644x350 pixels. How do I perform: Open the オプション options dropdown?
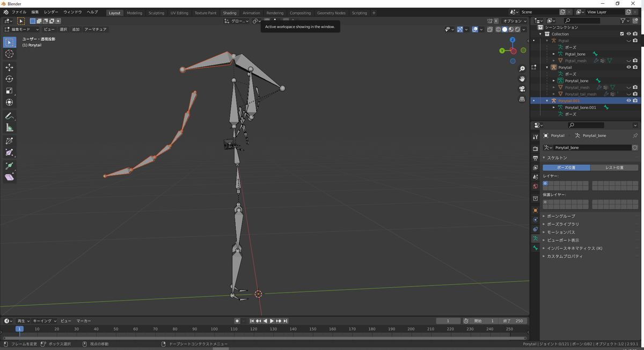tap(515, 21)
